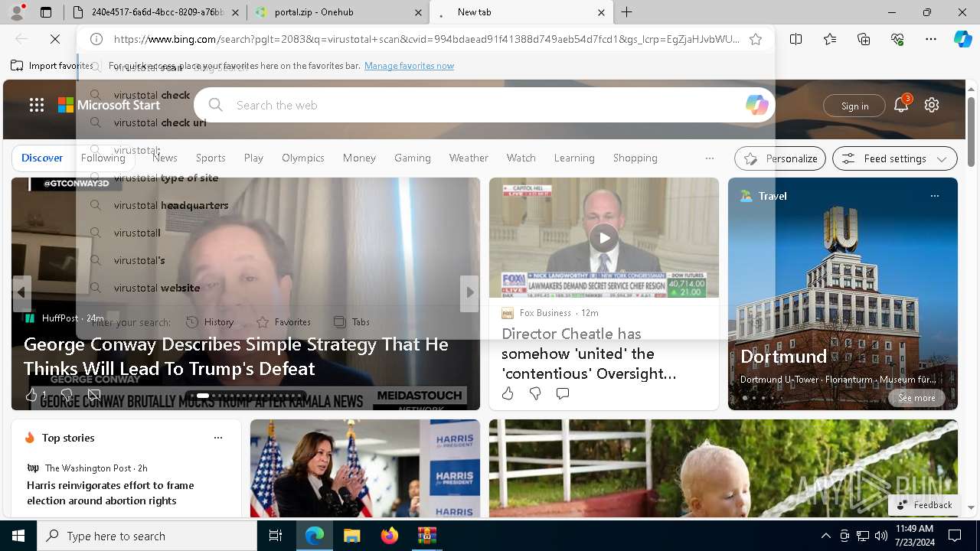Click the Personalize button

click(x=780, y=158)
